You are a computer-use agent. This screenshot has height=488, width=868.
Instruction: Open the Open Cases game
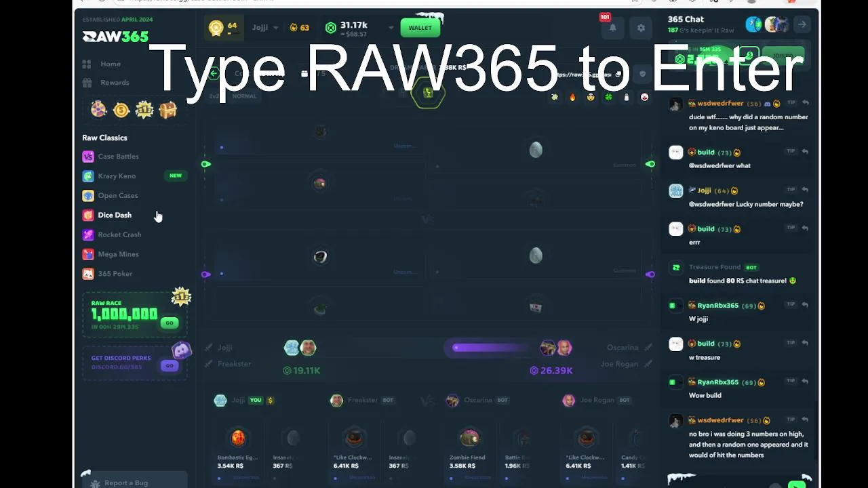click(x=118, y=196)
